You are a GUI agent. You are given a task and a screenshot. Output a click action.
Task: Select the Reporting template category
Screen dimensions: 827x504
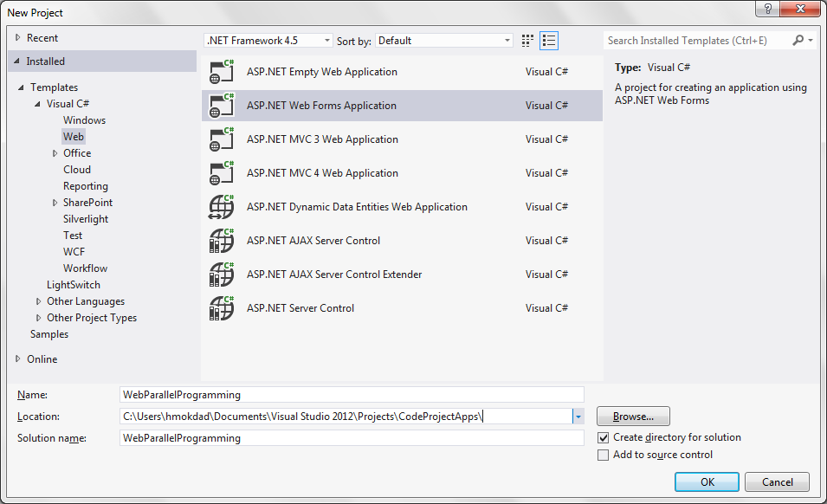86,186
